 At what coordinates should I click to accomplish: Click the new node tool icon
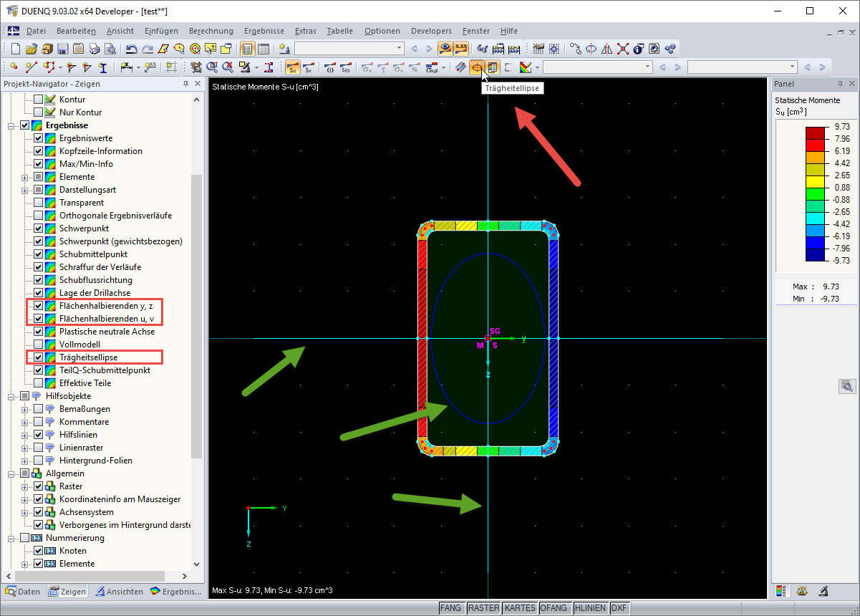click(x=14, y=67)
